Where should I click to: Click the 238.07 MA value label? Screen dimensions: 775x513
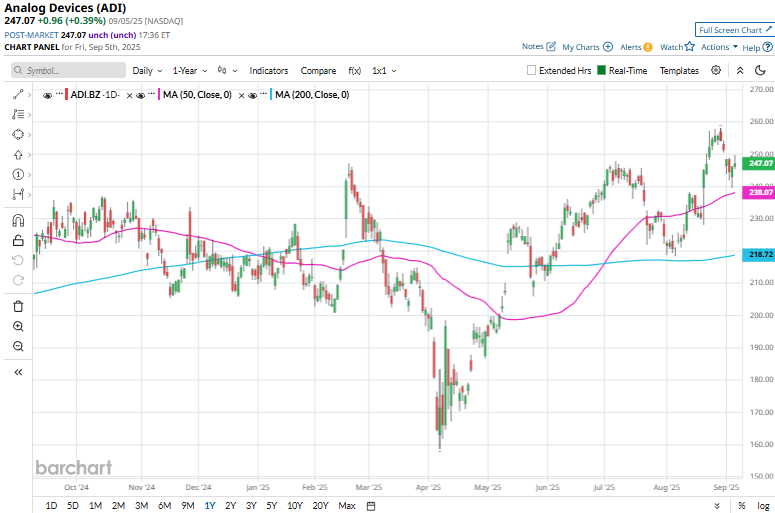click(759, 192)
